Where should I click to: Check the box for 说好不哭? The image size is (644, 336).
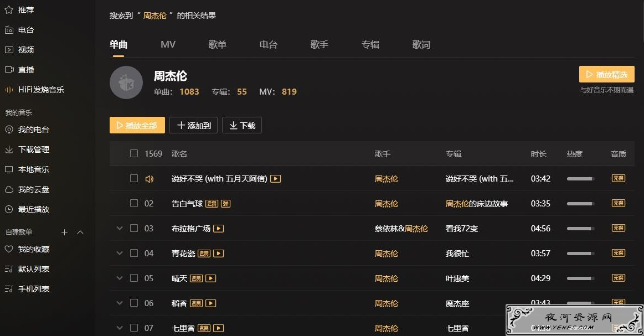tap(134, 178)
